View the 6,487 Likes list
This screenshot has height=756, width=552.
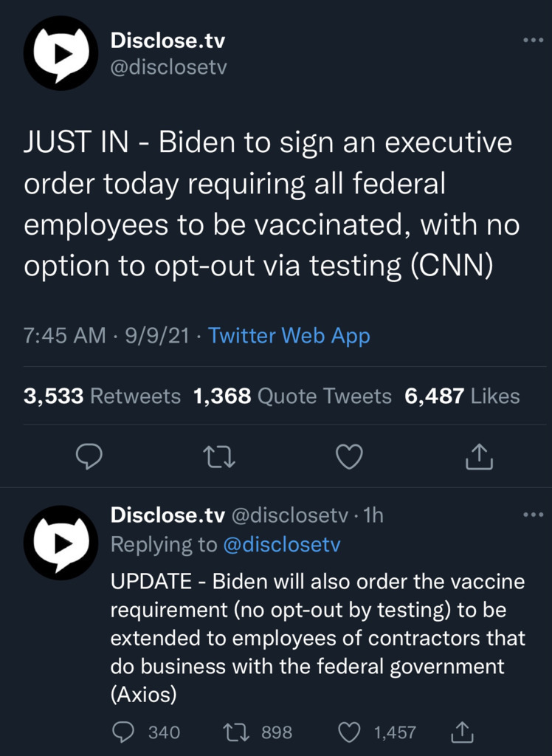click(x=462, y=396)
